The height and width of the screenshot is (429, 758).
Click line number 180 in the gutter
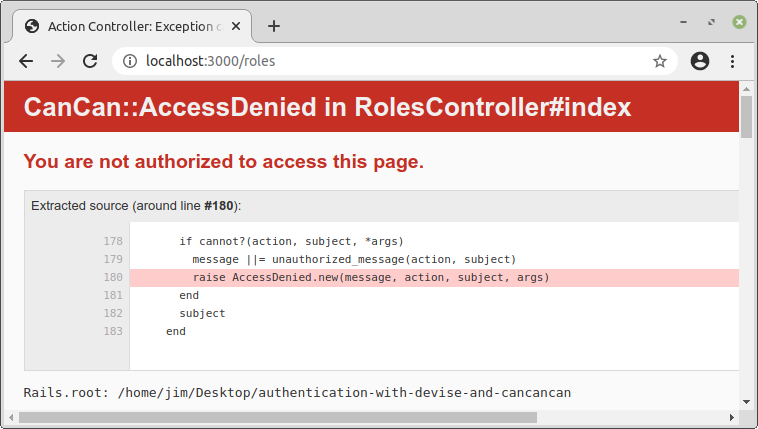pyautogui.click(x=112, y=277)
